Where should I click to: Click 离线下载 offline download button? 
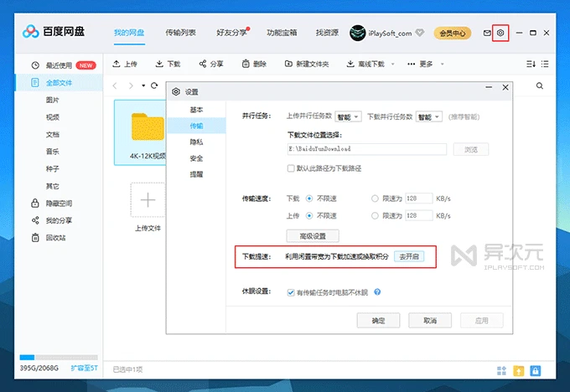click(365, 64)
